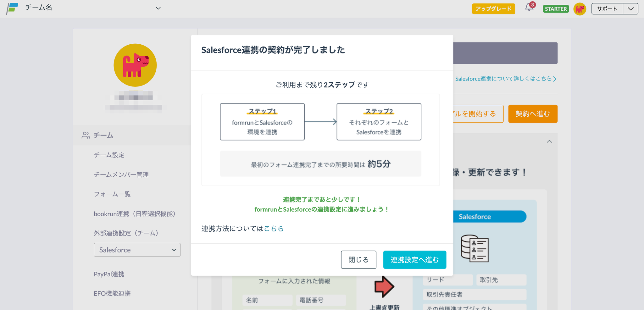
Task: Go to チームメンバー管理
Action: [x=121, y=174]
